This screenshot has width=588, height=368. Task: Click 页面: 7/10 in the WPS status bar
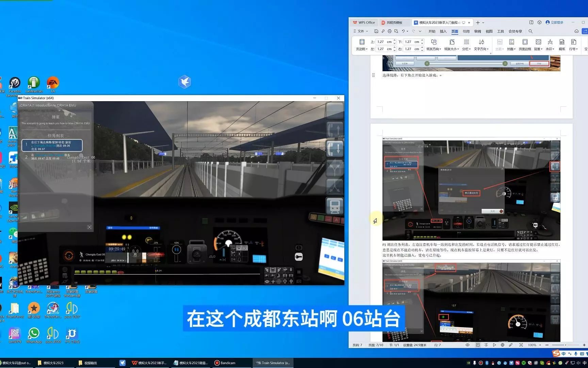coord(376,345)
